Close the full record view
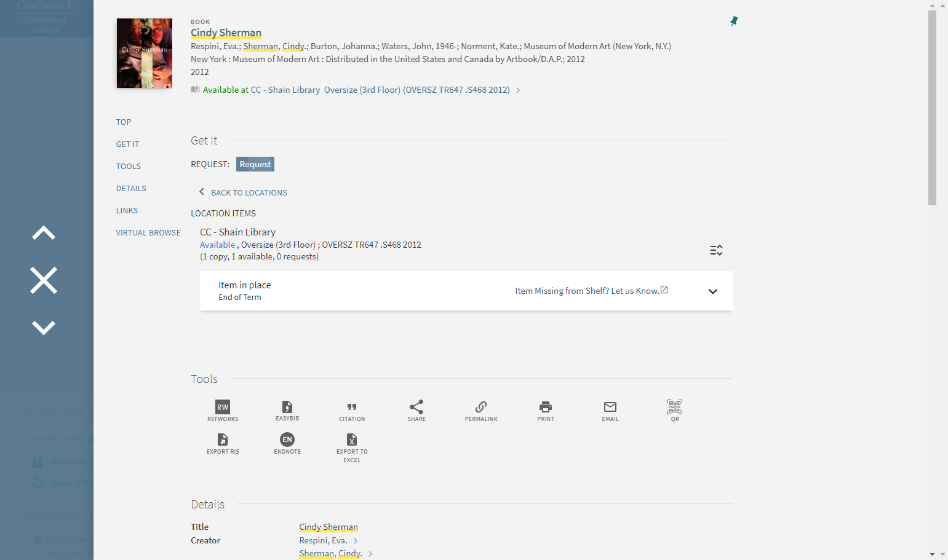This screenshot has width=948, height=560. (44, 280)
